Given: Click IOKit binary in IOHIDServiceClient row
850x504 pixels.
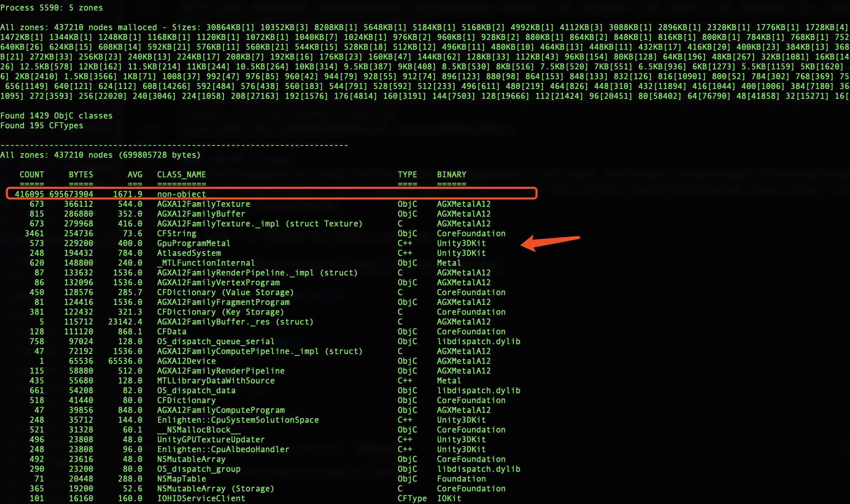Looking at the screenshot, I should coord(449,498).
